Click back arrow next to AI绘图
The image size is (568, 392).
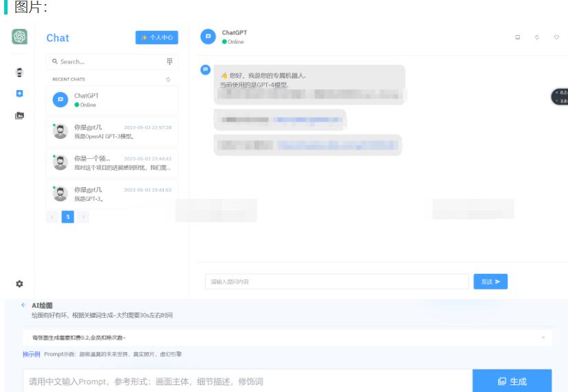(x=23, y=305)
